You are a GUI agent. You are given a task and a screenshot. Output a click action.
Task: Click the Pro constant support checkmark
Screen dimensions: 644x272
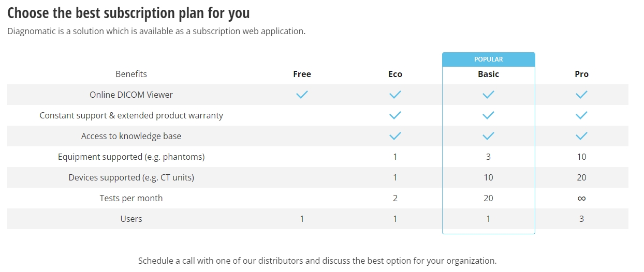pos(581,115)
